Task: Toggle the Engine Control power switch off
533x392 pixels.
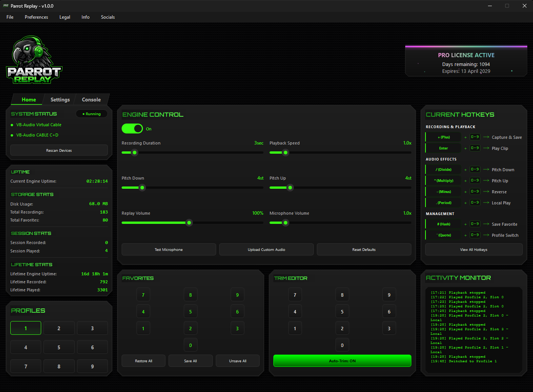Action: click(x=132, y=129)
